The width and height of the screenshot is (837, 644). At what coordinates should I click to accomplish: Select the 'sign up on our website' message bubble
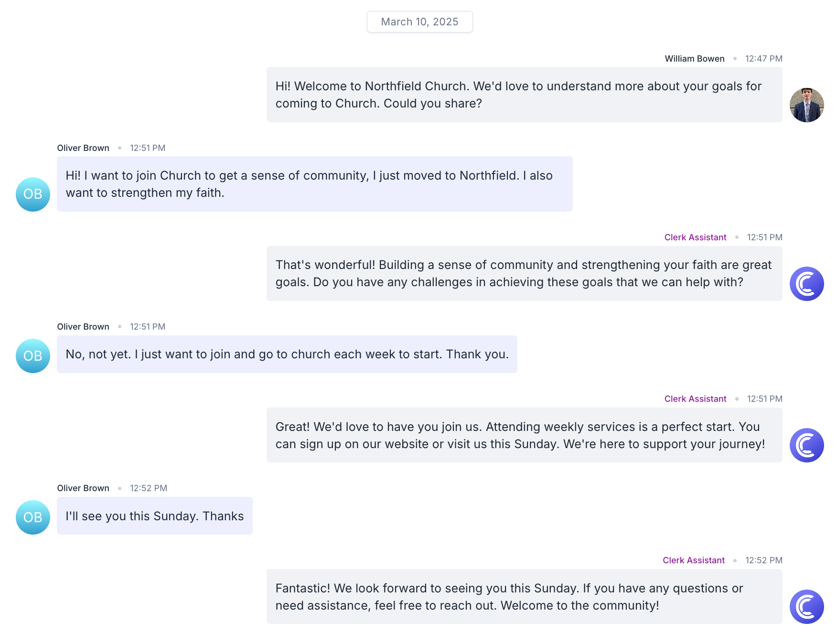(x=524, y=435)
